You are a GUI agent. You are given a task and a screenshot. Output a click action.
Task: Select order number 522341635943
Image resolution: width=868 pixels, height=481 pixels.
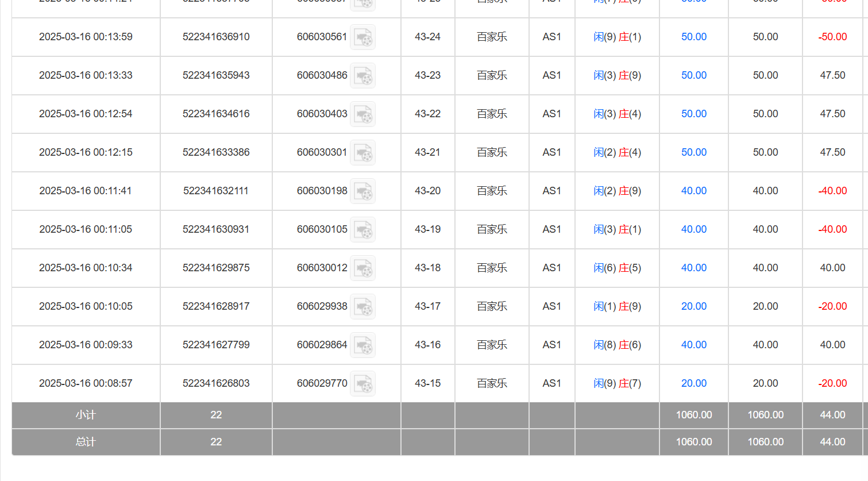(216, 75)
